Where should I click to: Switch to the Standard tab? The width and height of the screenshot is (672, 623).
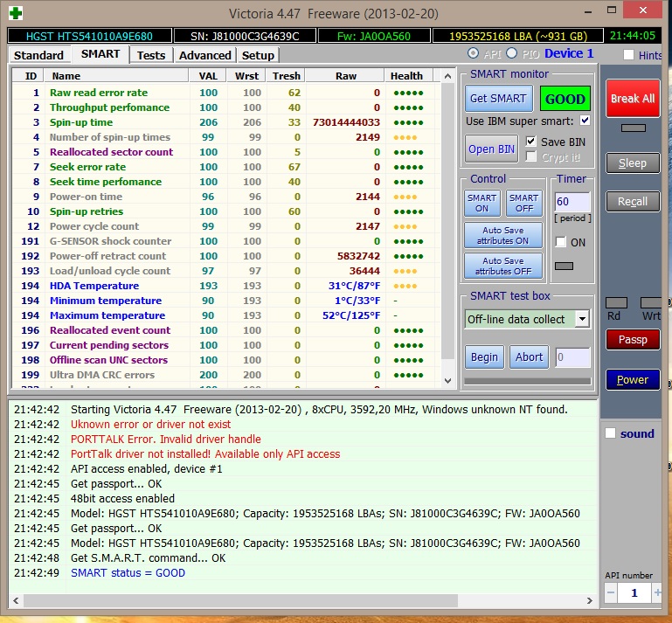pos(38,55)
